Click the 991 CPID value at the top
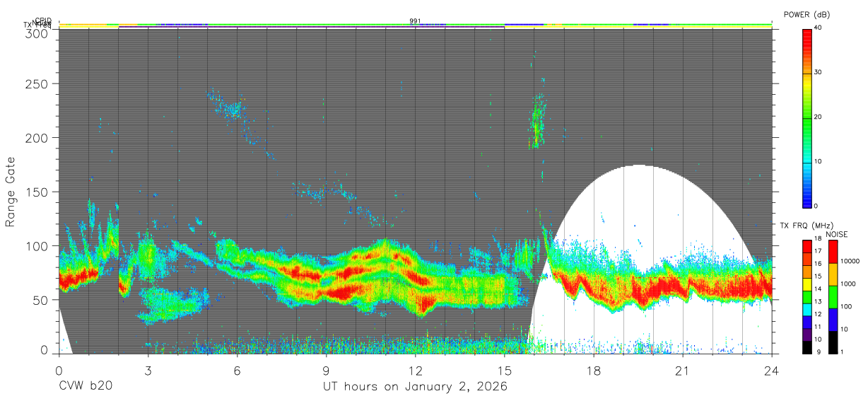 pyautogui.click(x=415, y=21)
